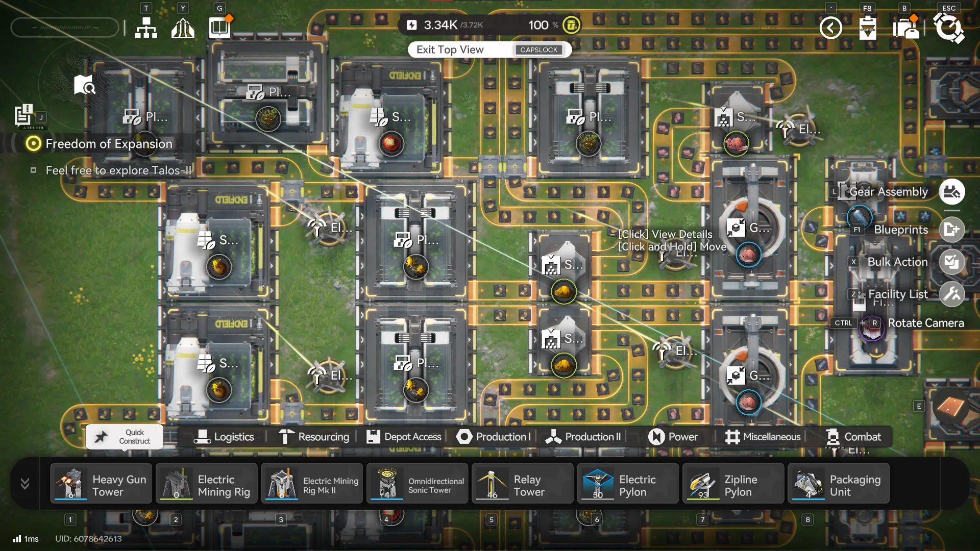Click the yellow power coin icon
Viewport: 980px width, 551px height.
(571, 25)
